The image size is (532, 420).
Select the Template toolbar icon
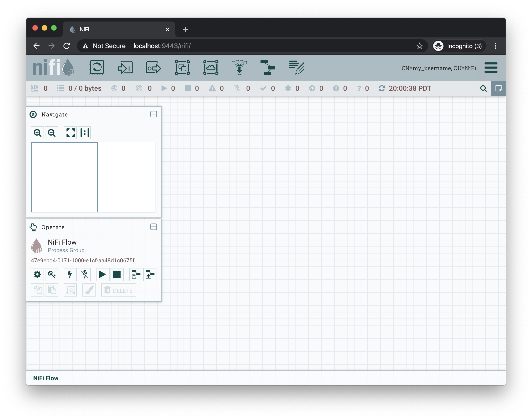(x=268, y=67)
